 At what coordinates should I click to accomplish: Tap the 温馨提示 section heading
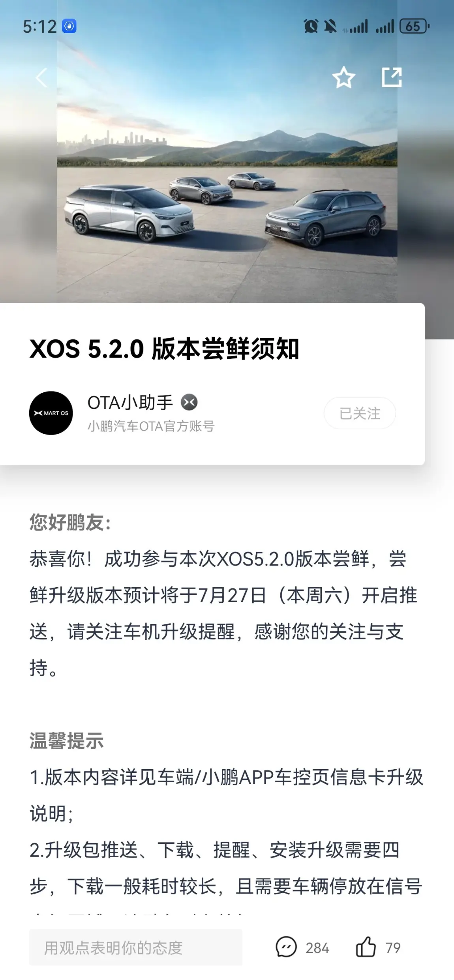pyautogui.click(x=66, y=741)
